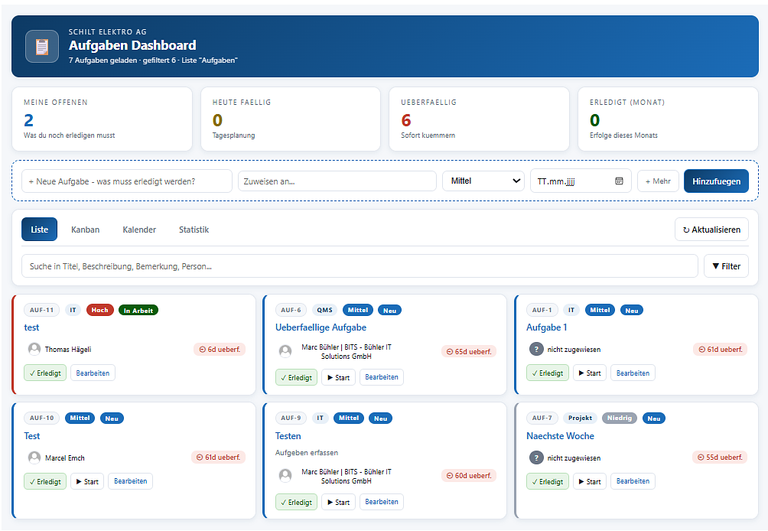
Task: Click Bearbeiten on Aufgabe 1 card
Action: [633, 373]
